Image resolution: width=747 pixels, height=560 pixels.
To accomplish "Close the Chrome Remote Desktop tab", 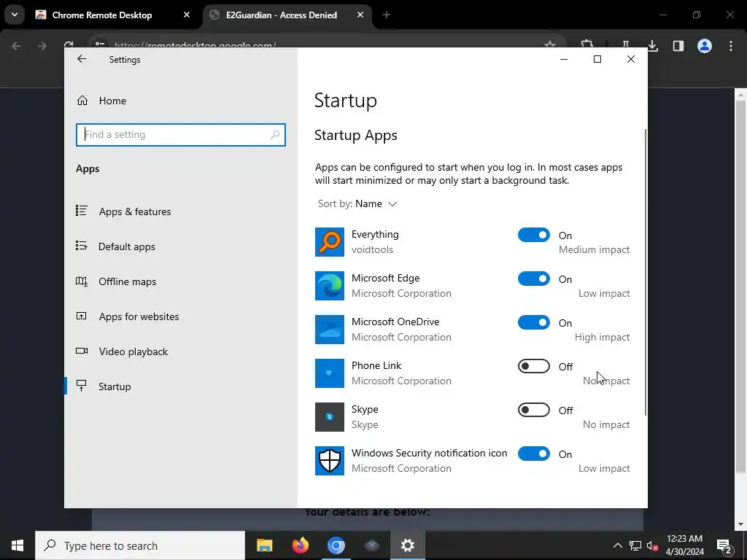I will point(187,15).
